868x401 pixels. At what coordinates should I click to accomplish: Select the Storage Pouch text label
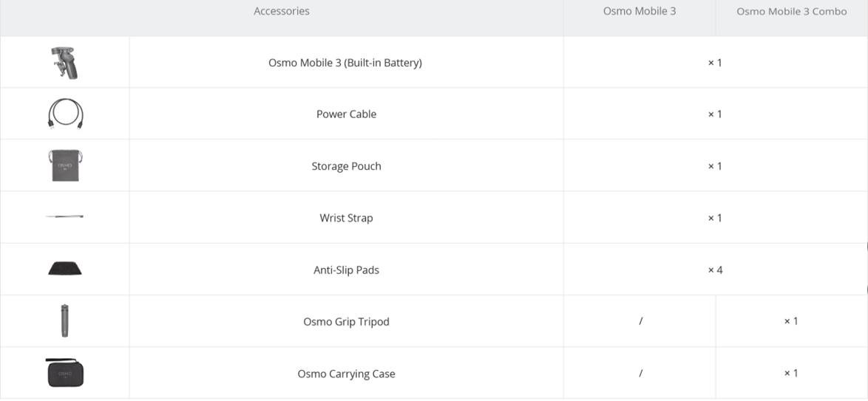pyautogui.click(x=346, y=166)
